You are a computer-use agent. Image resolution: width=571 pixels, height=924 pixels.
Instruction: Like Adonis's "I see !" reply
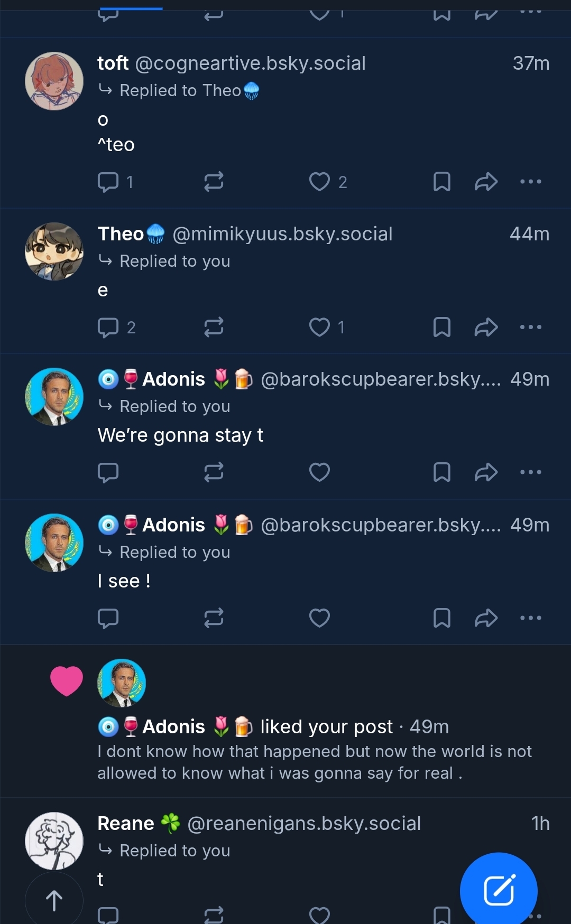coord(319,618)
